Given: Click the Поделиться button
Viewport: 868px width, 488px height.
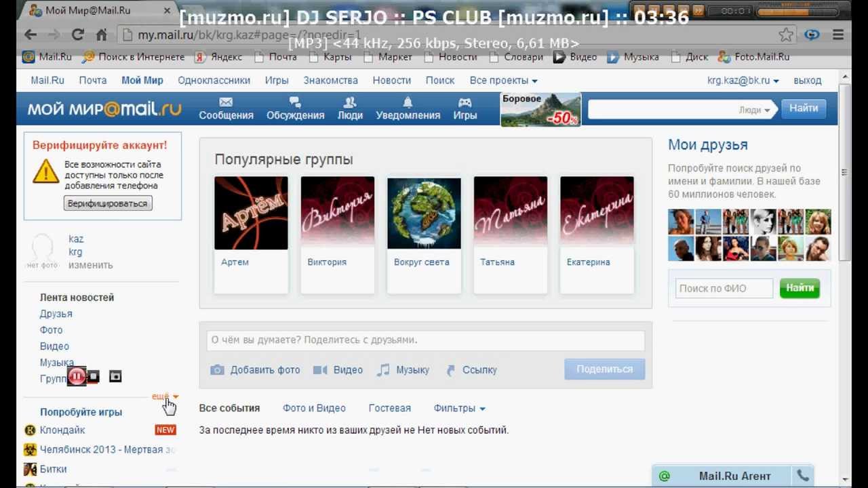Looking at the screenshot, I should [604, 369].
